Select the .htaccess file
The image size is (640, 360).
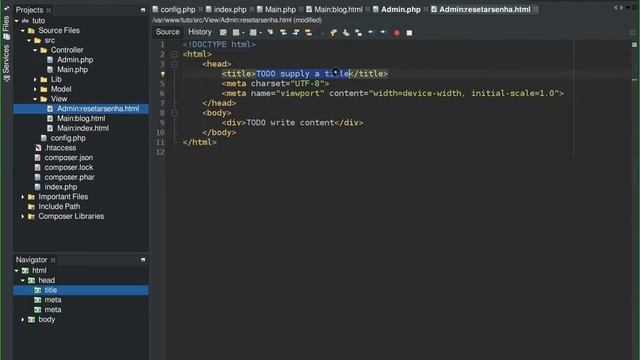pyautogui.click(x=60, y=148)
